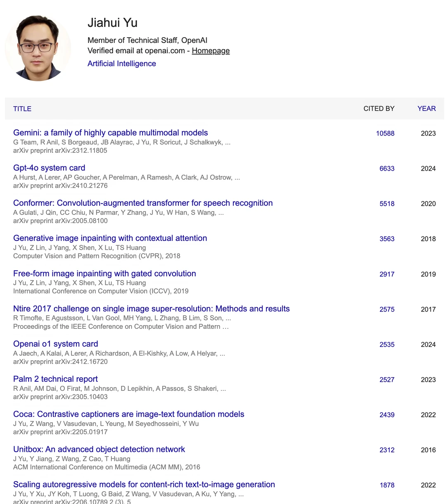
Task: Click author line starting 'R Timofte, E Agustsson'
Action: 122,318
